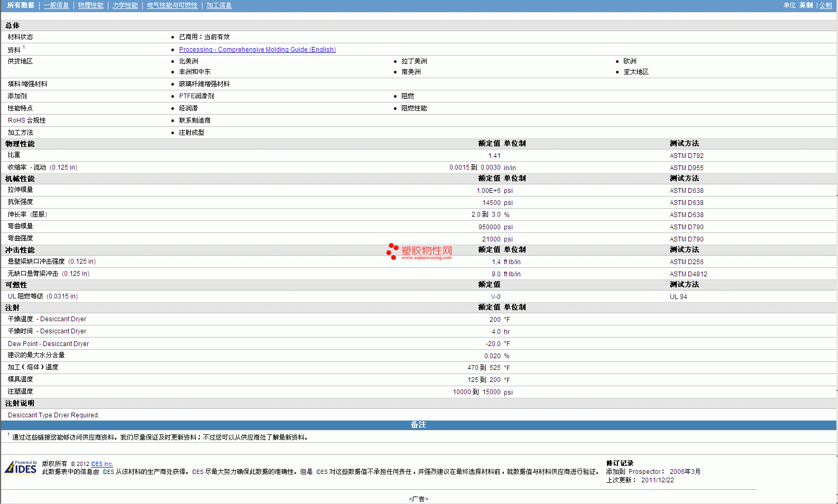Click the 上次更新 date 2011/12/22
Screen dimensions: 838x504
[657, 480]
